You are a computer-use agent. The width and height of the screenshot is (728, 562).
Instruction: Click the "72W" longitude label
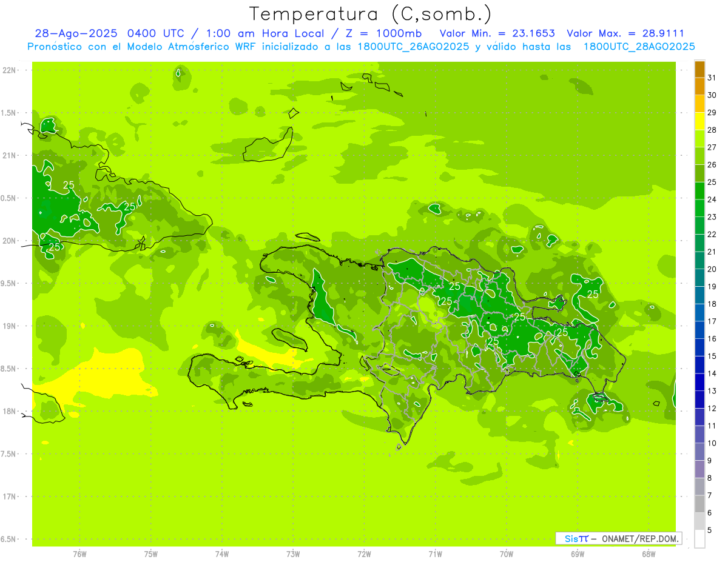[364, 554]
